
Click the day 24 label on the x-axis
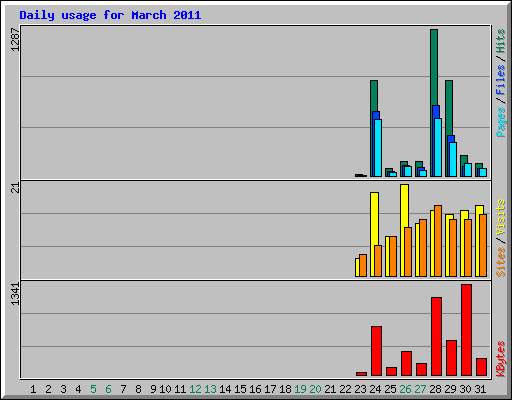tap(375, 389)
